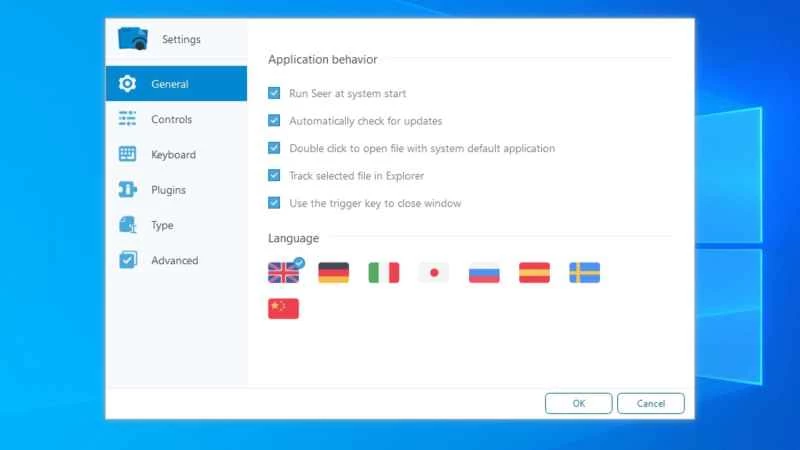This screenshot has height=450, width=800.
Task: Open the Controls settings tab
Action: 171,119
